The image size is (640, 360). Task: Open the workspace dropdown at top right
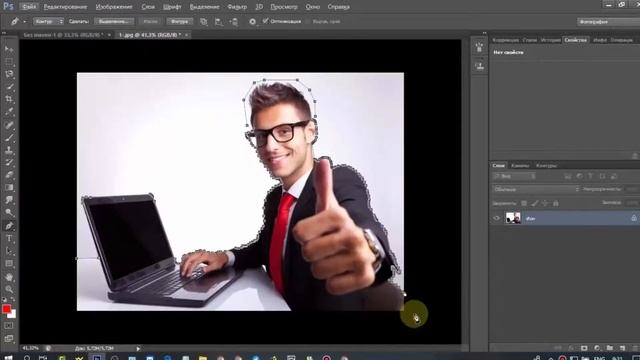click(x=608, y=22)
